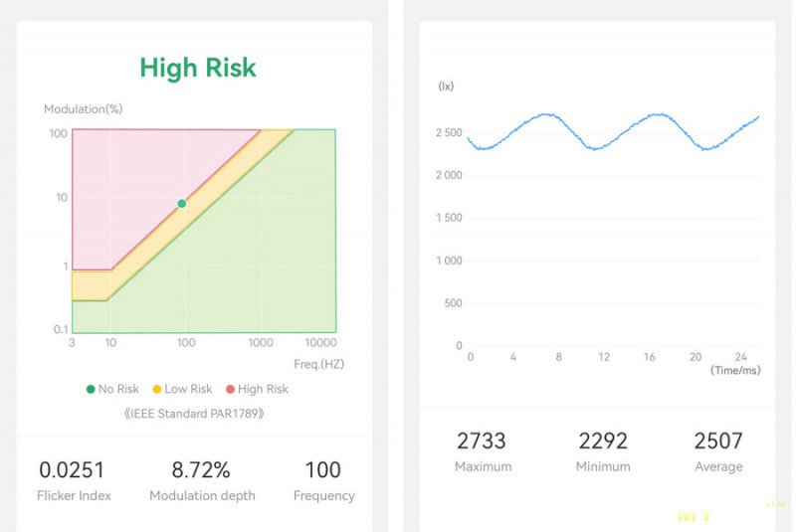Screen dimensions: 796x532
Task: Click the (Time/ms) axis label
Action: 735,370
